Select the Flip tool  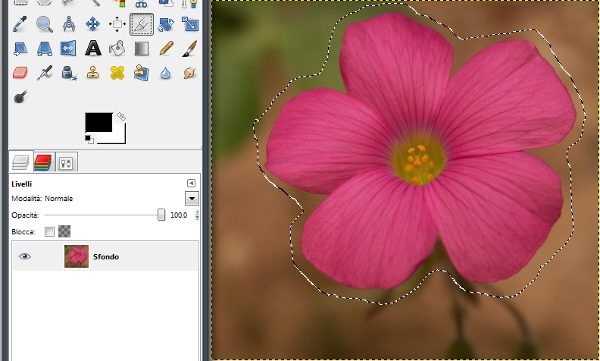click(68, 49)
